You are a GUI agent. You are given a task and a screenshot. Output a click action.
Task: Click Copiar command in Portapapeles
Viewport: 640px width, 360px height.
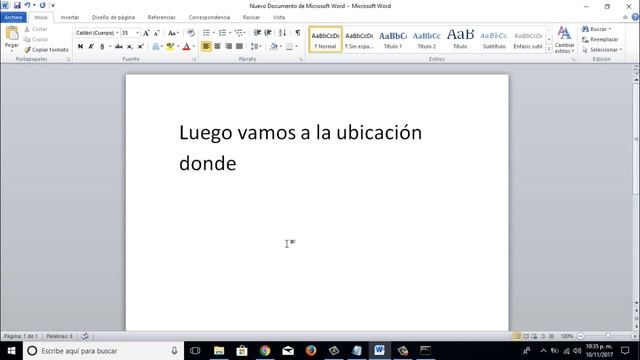coord(36,40)
